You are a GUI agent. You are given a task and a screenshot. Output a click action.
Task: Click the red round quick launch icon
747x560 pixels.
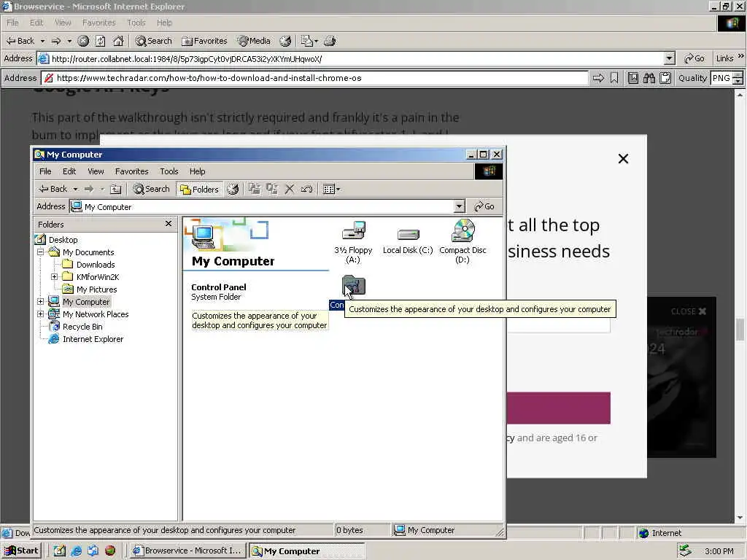click(110, 551)
